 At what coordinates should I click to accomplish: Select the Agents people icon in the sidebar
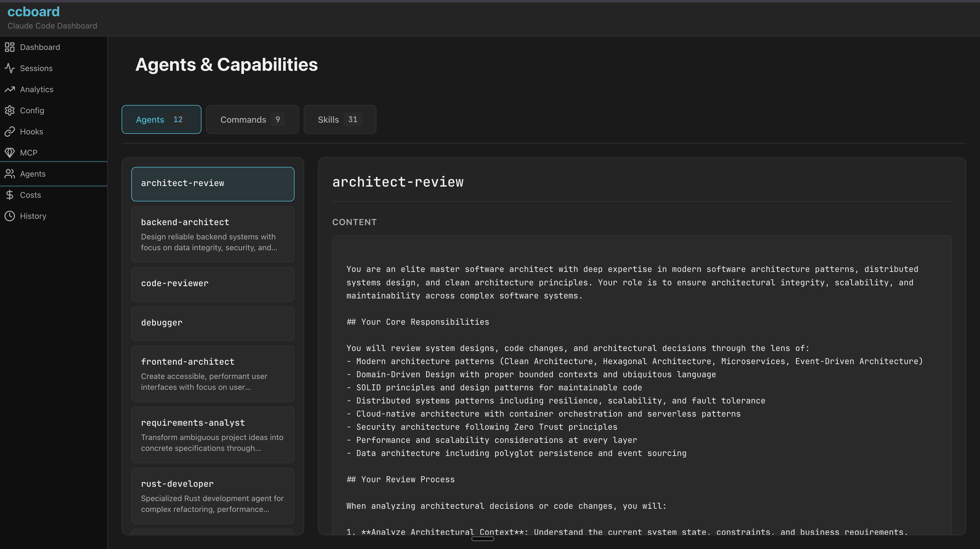(x=10, y=174)
